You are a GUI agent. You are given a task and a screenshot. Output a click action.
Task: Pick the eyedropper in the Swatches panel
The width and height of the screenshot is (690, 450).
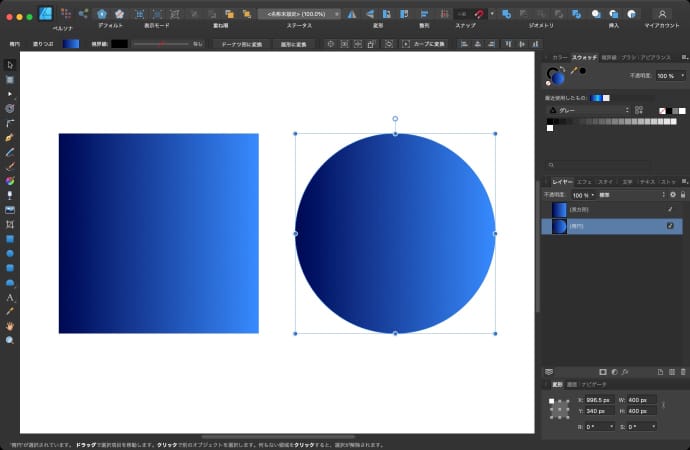tap(574, 72)
